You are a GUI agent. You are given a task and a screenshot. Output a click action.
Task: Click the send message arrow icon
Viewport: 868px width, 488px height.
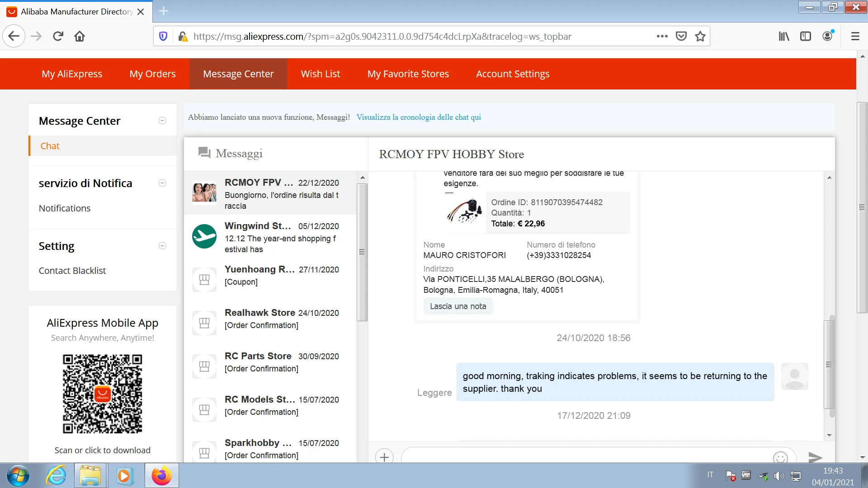point(815,457)
